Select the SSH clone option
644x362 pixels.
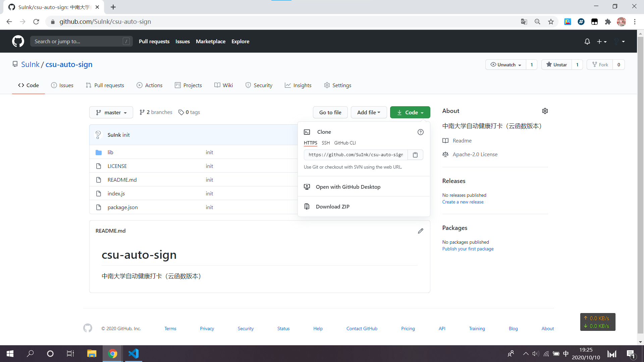pyautogui.click(x=326, y=143)
